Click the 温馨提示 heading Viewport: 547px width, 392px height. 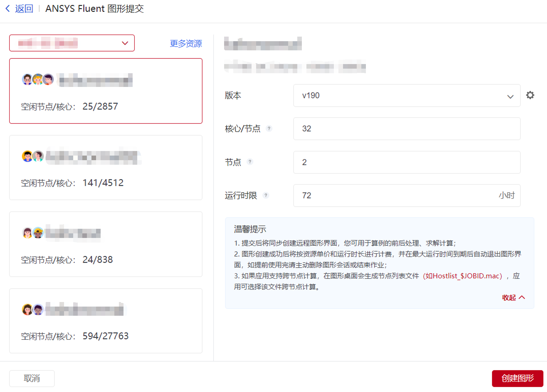point(250,229)
